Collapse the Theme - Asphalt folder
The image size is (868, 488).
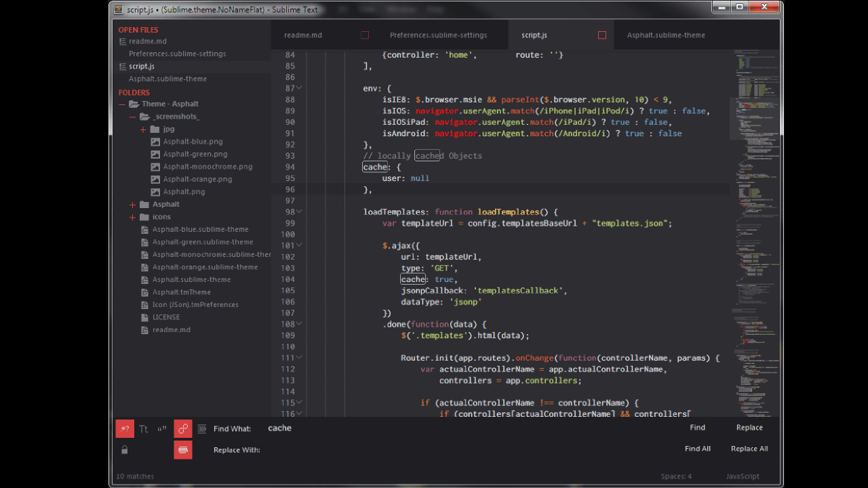(123, 104)
